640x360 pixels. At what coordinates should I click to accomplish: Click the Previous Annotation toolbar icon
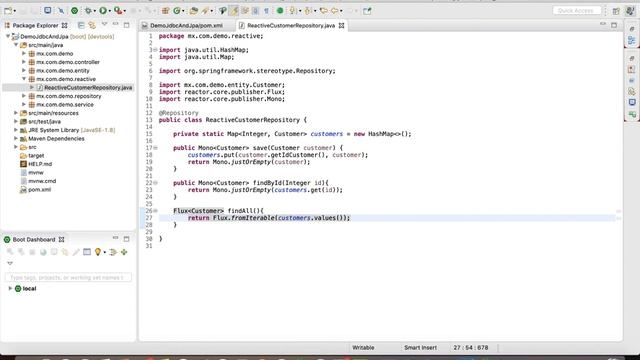[x=308, y=11]
